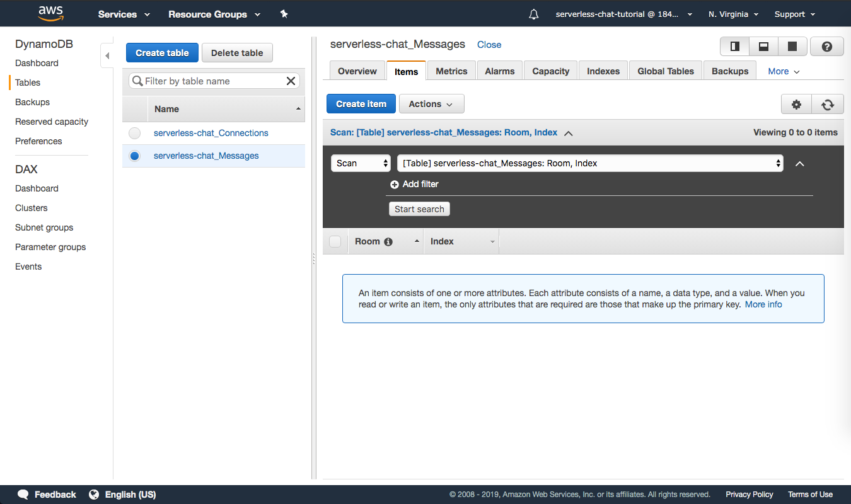Open the Actions dropdown button
Viewport: 851px width, 504px height.
[432, 104]
